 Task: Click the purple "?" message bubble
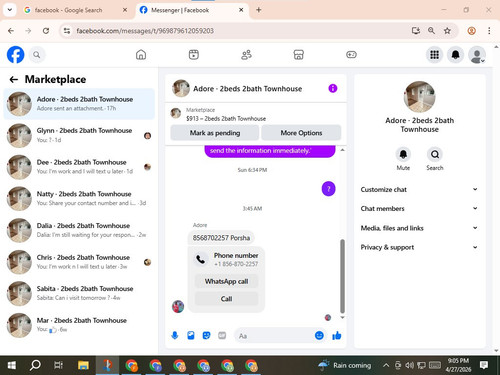328,189
